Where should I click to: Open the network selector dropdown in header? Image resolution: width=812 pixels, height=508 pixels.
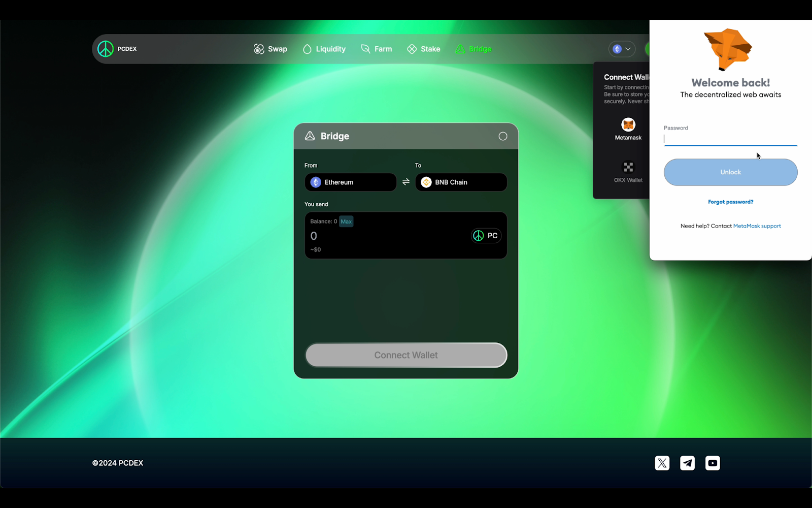click(622, 49)
